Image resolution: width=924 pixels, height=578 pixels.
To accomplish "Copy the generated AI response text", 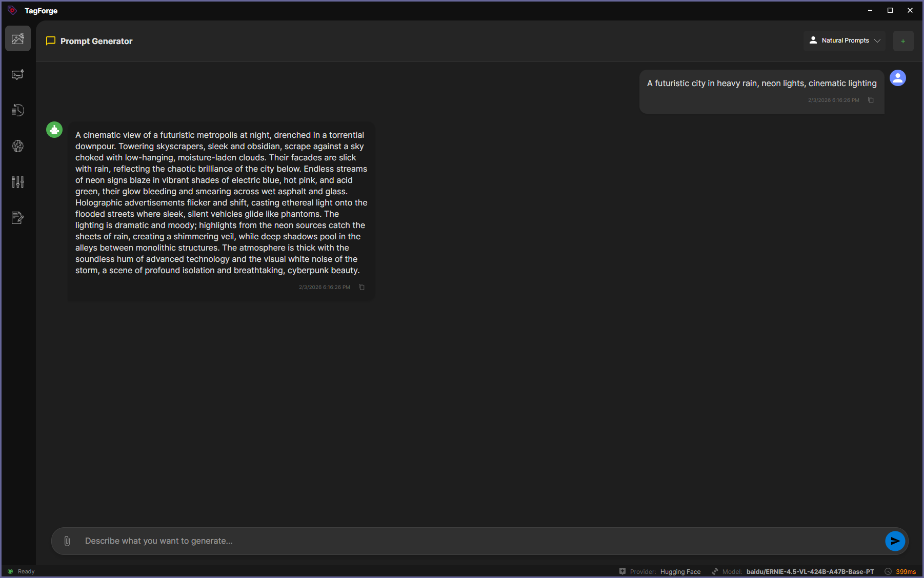I will point(361,287).
